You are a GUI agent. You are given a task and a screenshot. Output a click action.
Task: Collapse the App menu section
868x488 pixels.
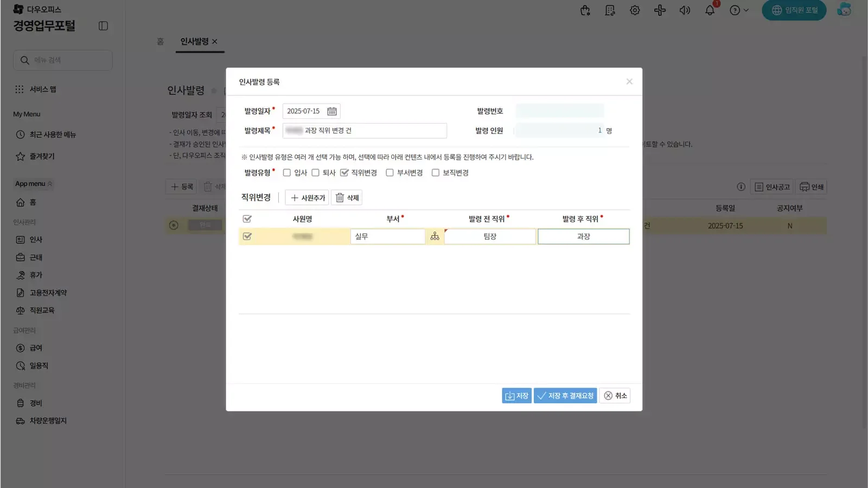pyautogui.click(x=48, y=184)
